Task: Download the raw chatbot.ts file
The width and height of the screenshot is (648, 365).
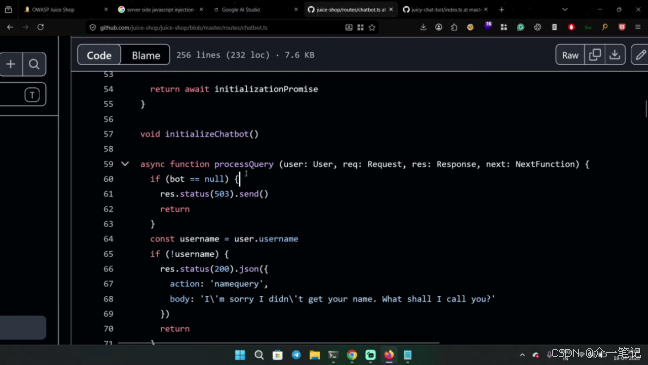Action: click(x=615, y=55)
